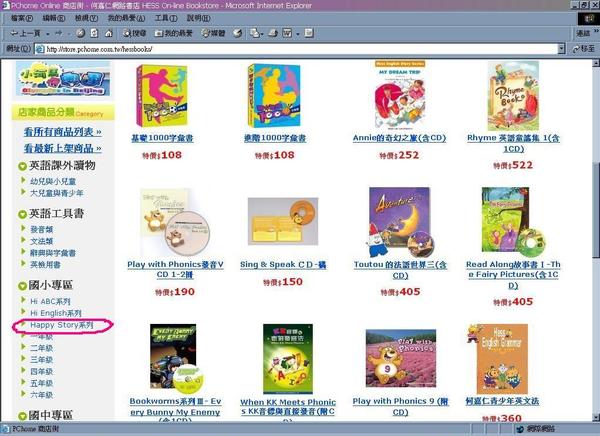Open Read Along故事書 Fairy Pictures link

point(513,275)
